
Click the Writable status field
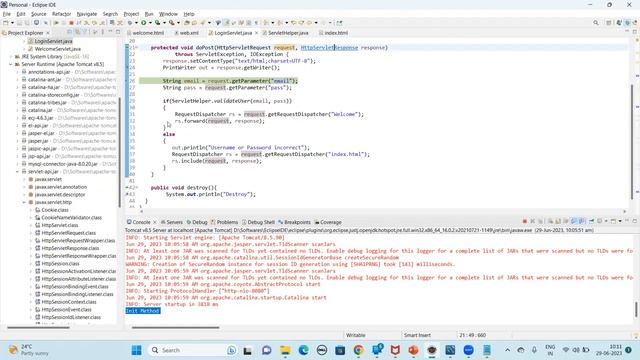click(356, 335)
